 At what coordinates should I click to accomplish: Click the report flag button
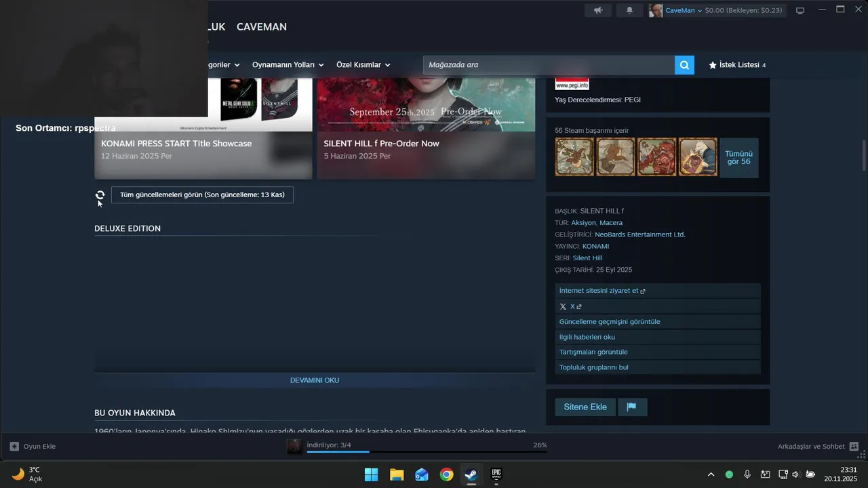[631, 407]
